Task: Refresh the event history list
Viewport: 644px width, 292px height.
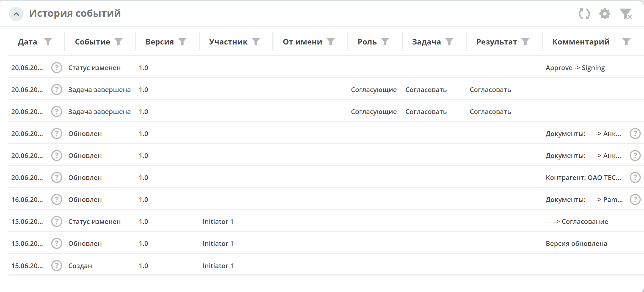Action: click(584, 14)
